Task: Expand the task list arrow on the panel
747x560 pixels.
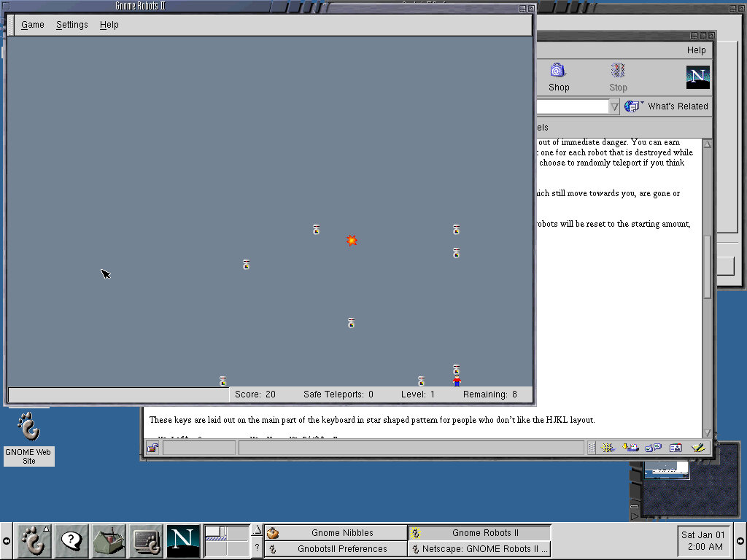Action: (256, 530)
